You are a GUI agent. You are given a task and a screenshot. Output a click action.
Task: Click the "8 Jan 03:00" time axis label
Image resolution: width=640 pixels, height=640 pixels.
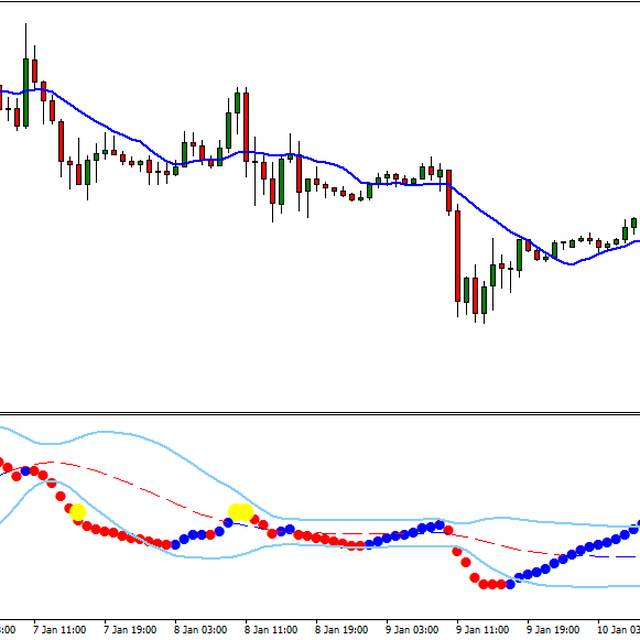tap(200, 630)
